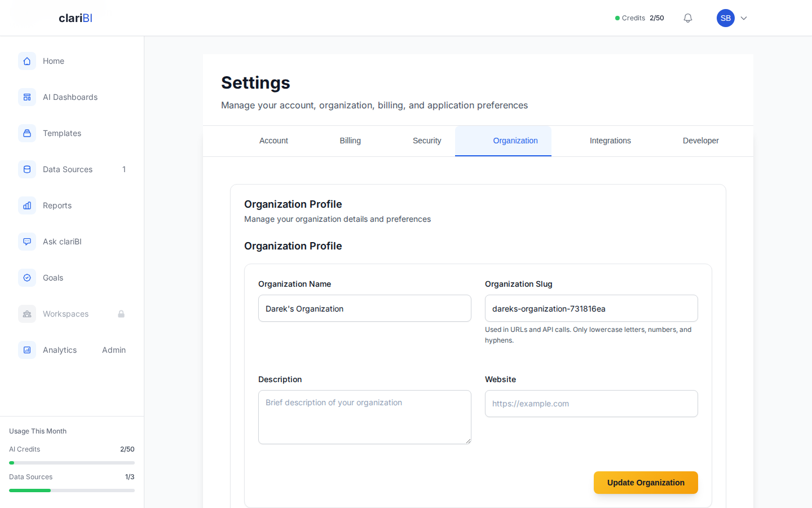
Task: Click the locked Workspaces padlock icon
Action: (x=121, y=314)
